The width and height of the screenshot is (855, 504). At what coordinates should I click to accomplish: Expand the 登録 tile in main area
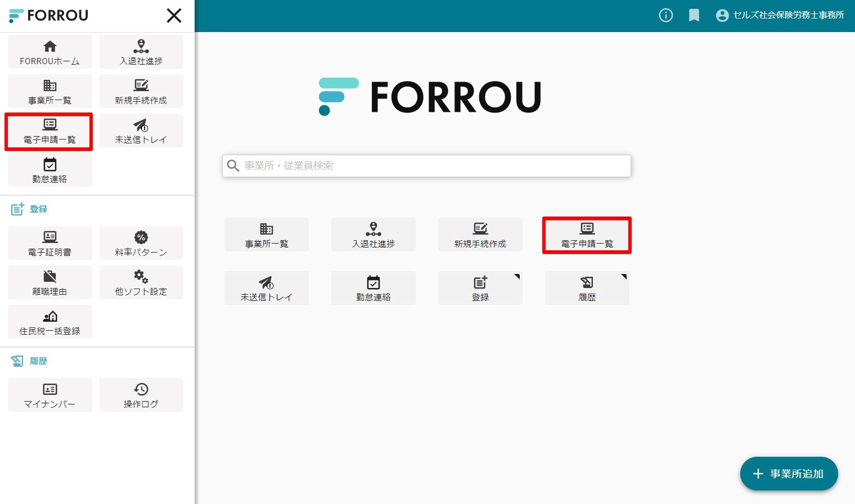480,288
